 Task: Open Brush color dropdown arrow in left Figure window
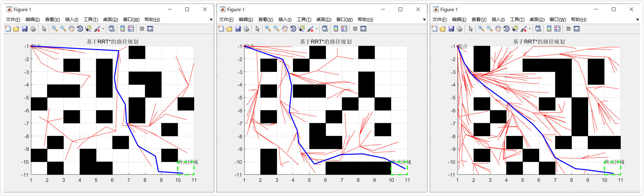pyautogui.click(x=103, y=29)
